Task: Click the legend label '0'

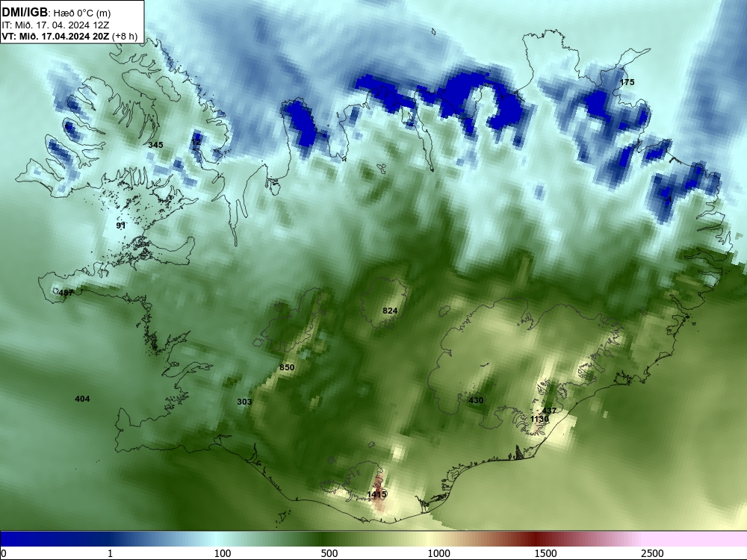Action: (4, 553)
